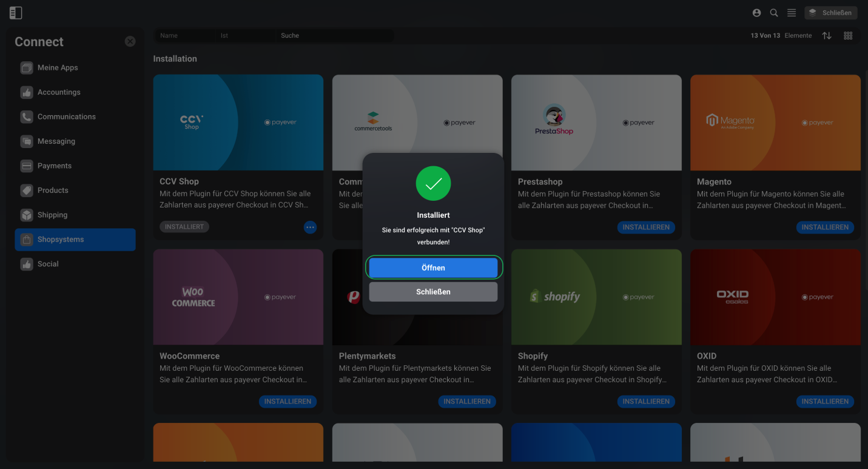
Task: Install the OXID plugin
Action: click(825, 402)
